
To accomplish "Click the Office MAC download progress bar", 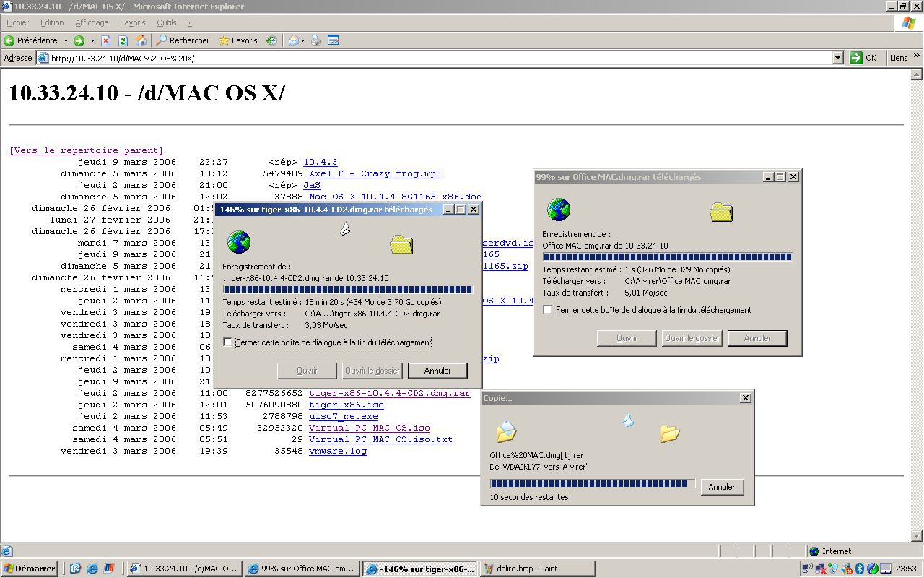I will (x=668, y=256).
